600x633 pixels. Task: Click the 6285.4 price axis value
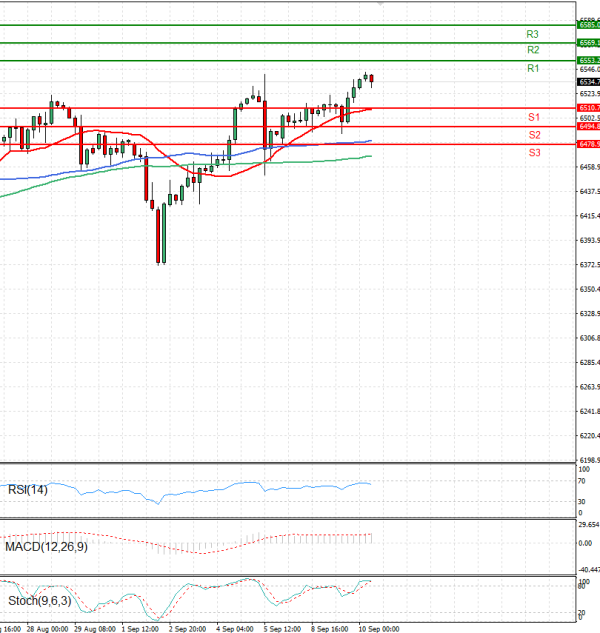(590, 363)
